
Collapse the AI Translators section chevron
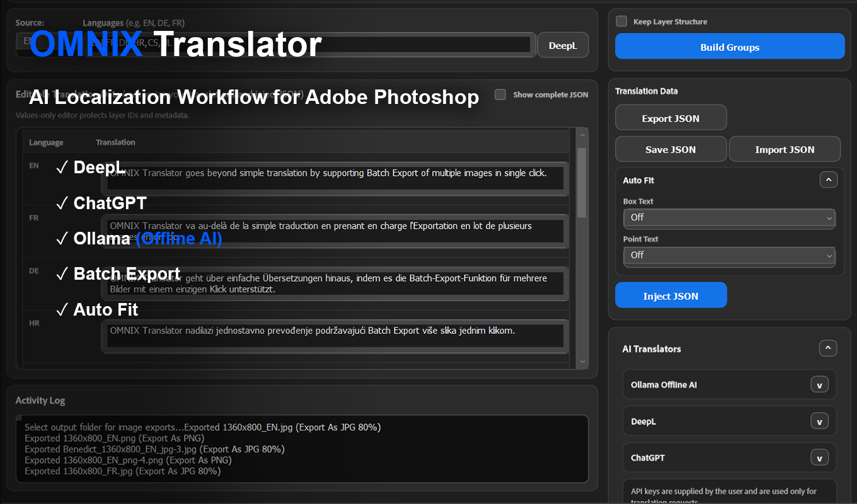coord(828,348)
